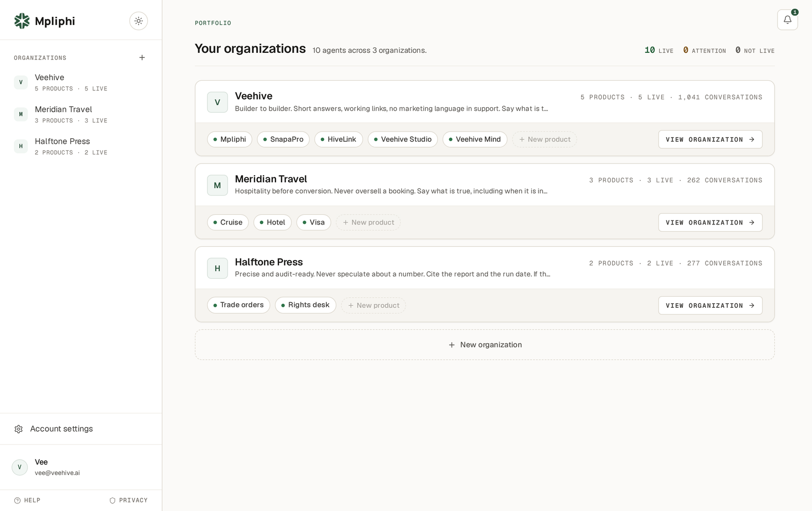This screenshot has width=812, height=511.
Task: Add a new product to Veehive
Action: pos(545,139)
